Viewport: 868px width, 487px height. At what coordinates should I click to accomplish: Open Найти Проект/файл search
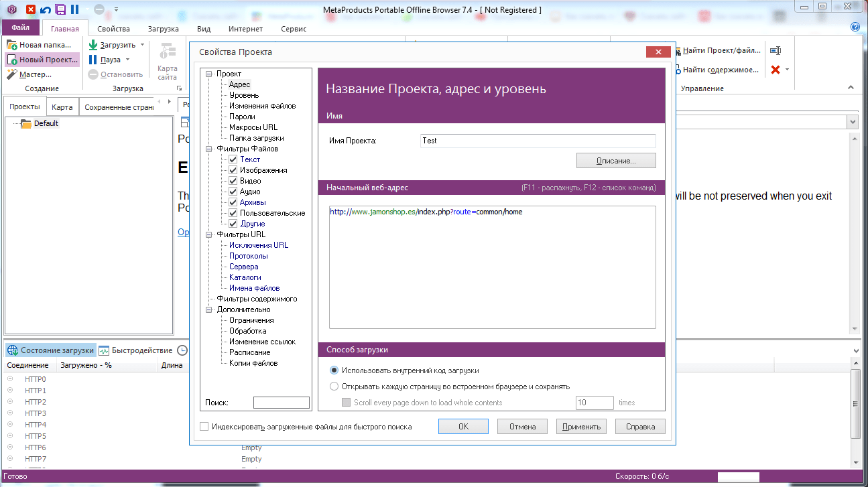click(718, 50)
